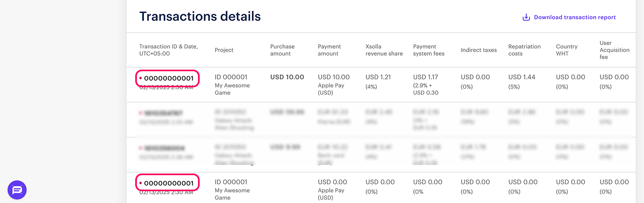The height and width of the screenshot is (203, 644).
Task: Click the download icon beside the report link
Action: (526, 17)
